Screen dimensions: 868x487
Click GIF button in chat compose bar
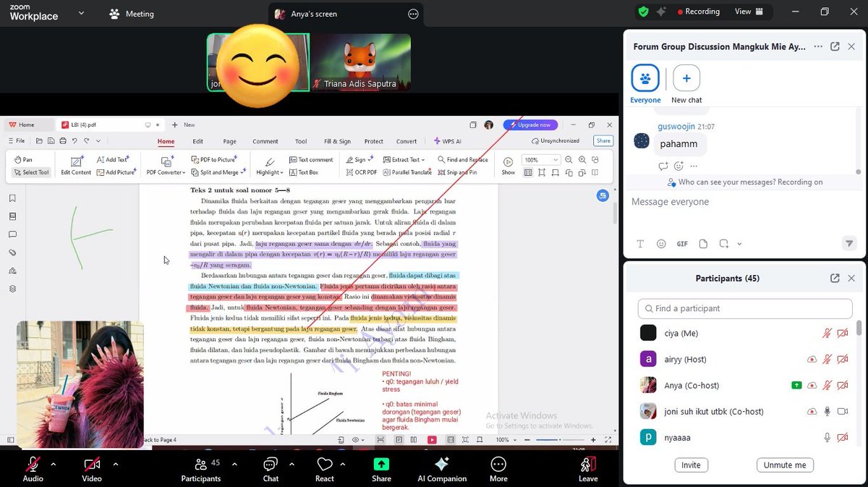(x=682, y=244)
